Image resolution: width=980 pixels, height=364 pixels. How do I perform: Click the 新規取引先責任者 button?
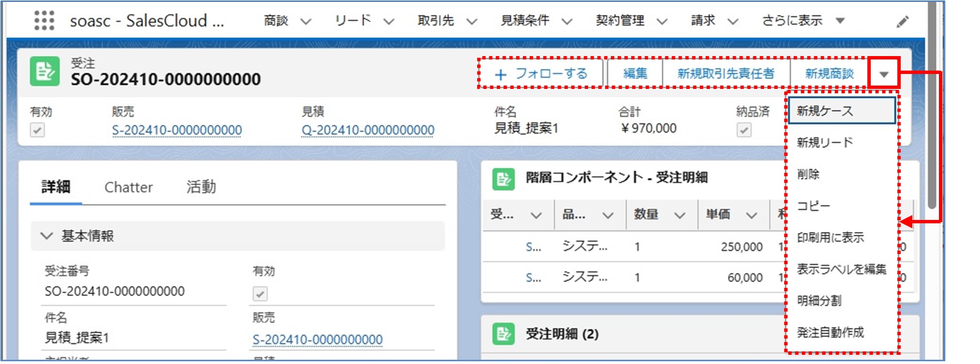point(726,73)
